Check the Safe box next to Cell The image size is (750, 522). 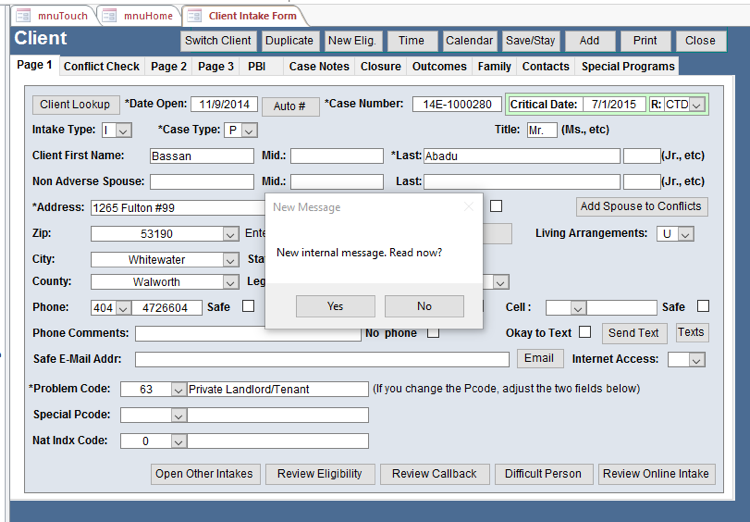tap(703, 307)
